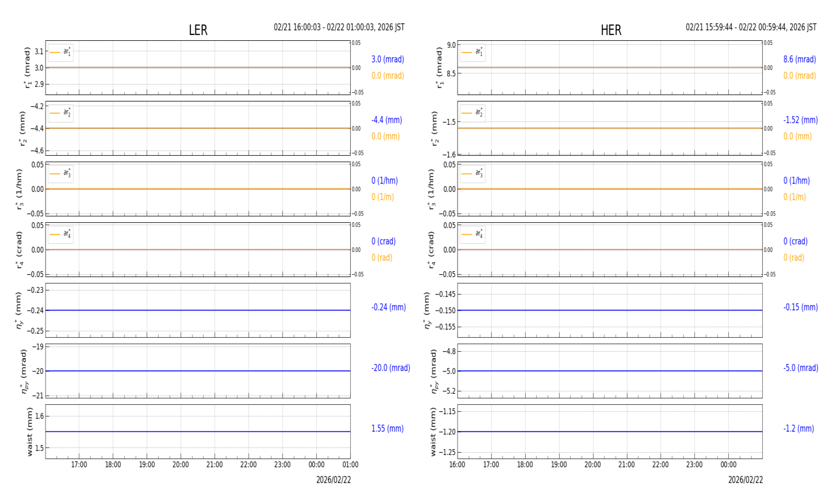Click the HER r1* (mrad) y-axis label
The width and height of the screenshot is (824, 504).
(x=439, y=68)
